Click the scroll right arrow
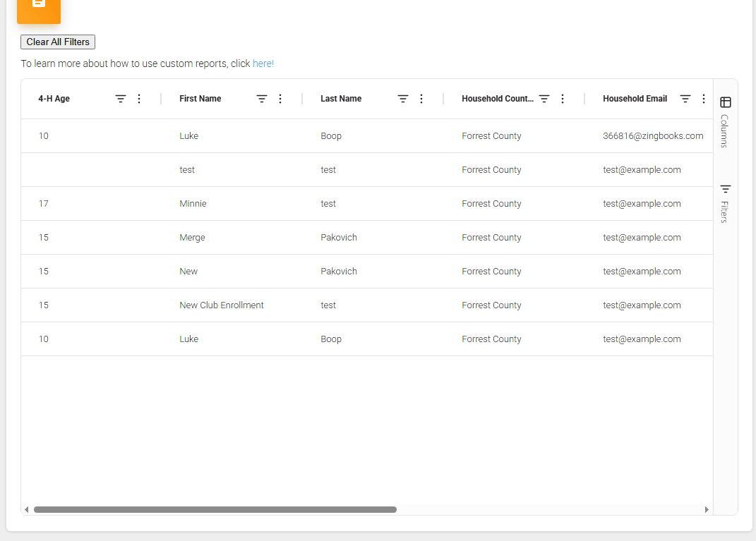The image size is (756, 541). click(707, 509)
